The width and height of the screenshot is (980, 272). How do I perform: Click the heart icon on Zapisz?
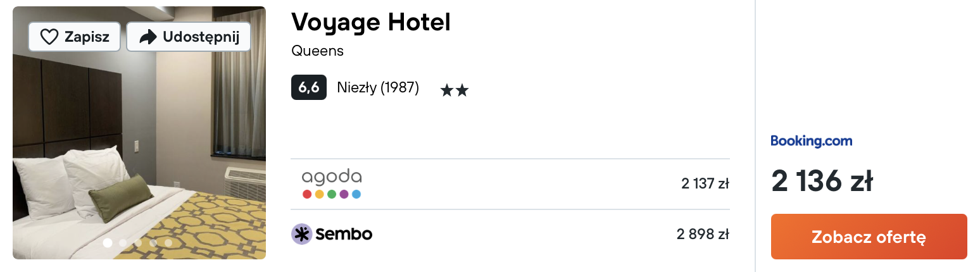pos(49,37)
